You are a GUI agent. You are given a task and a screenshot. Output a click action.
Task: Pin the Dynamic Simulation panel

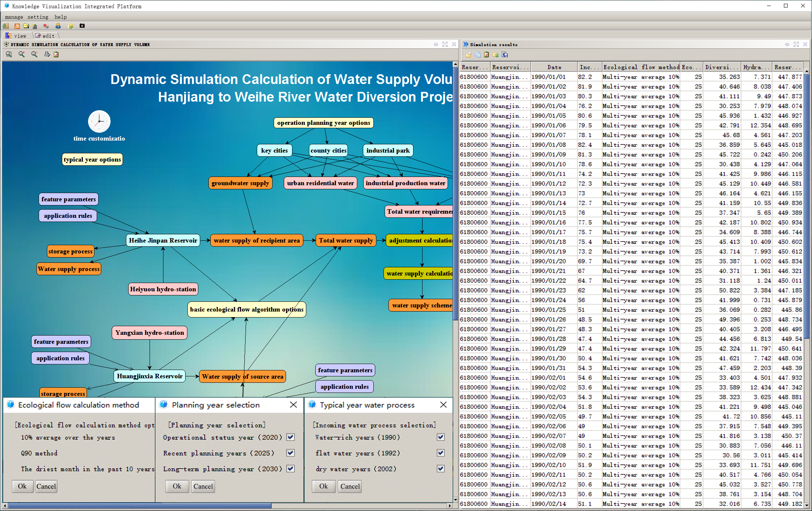(x=436, y=45)
